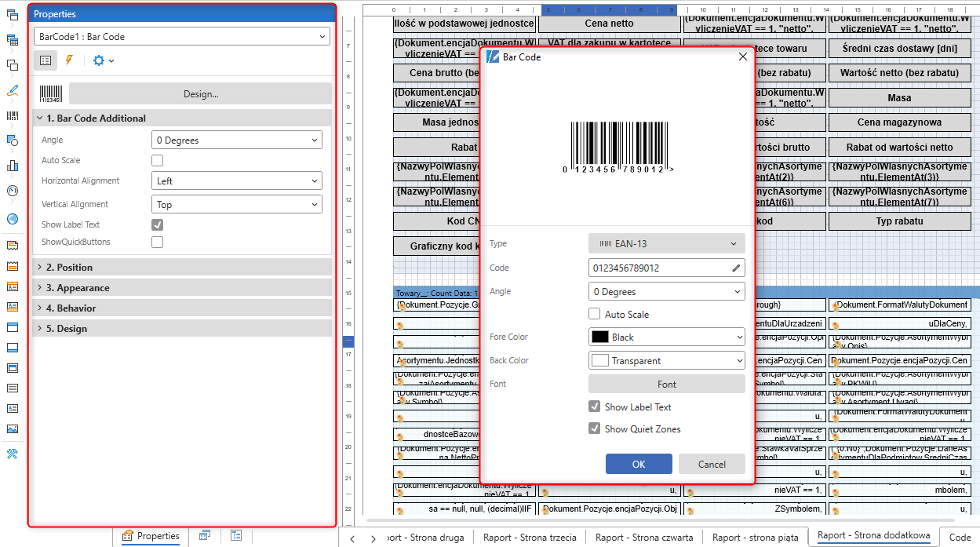Select the blue bottom-bar footer band icon
The image size is (980, 547).
[x=13, y=348]
